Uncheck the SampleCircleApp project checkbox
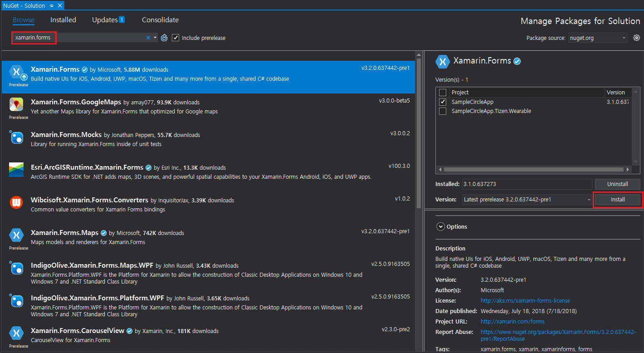Screen dimensions: 644x353 pos(443,102)
